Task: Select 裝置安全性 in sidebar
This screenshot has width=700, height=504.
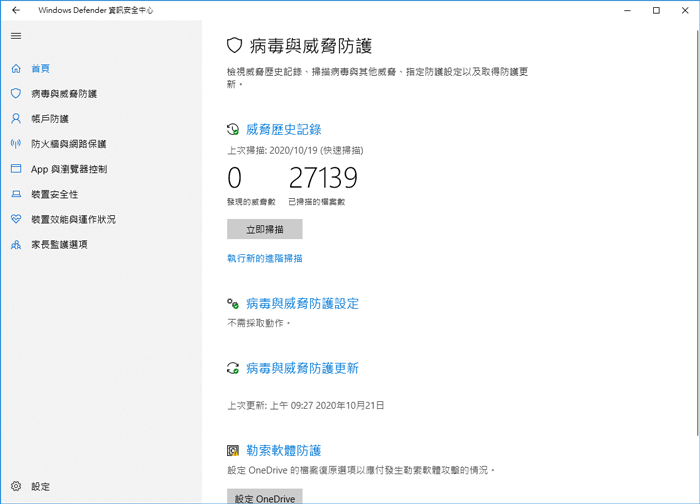Action: (55, 194)
